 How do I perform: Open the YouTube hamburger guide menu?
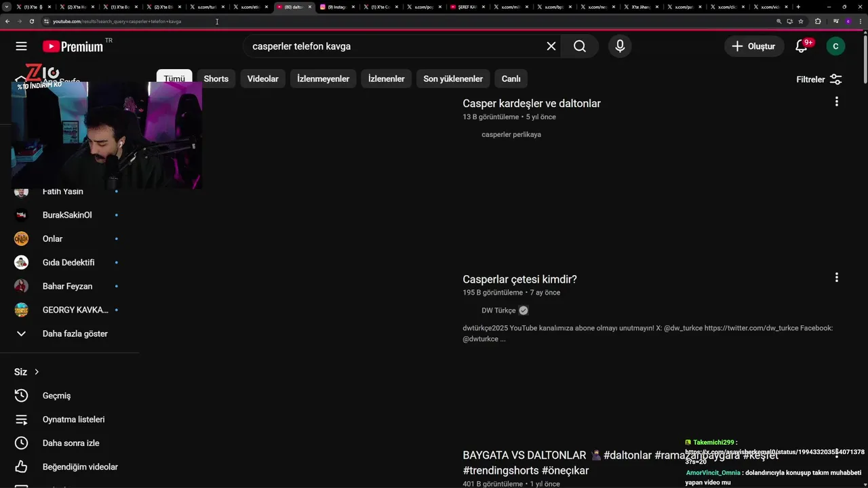click(x=22, y=46)
